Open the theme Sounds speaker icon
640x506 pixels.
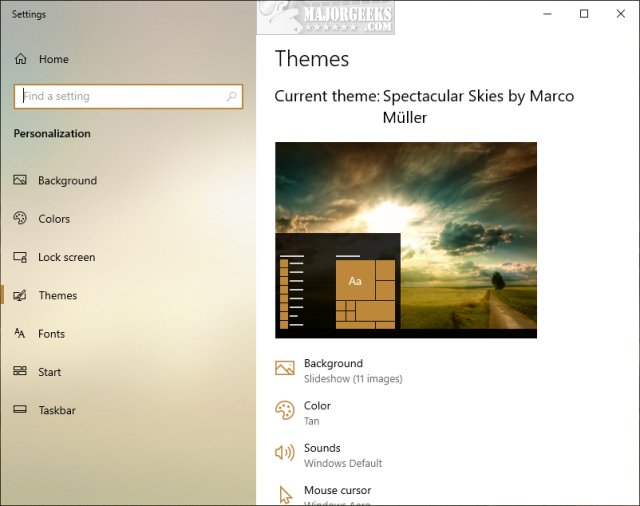285,454
